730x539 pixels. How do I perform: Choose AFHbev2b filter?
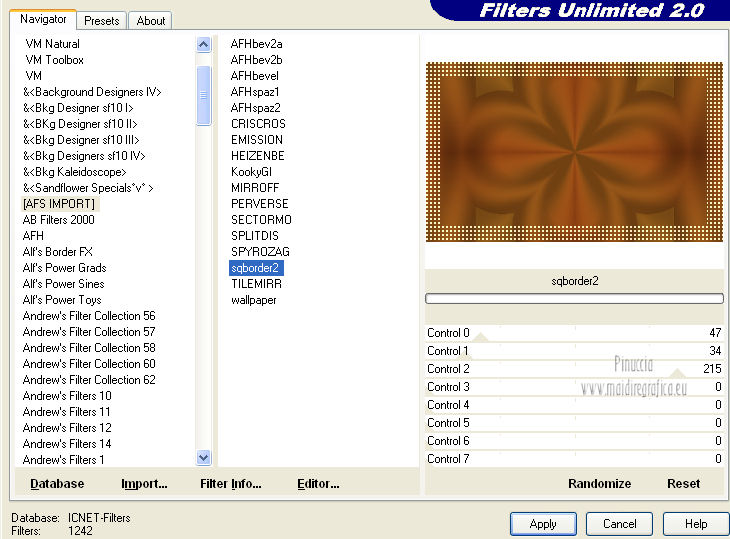[x=257, y=60]
